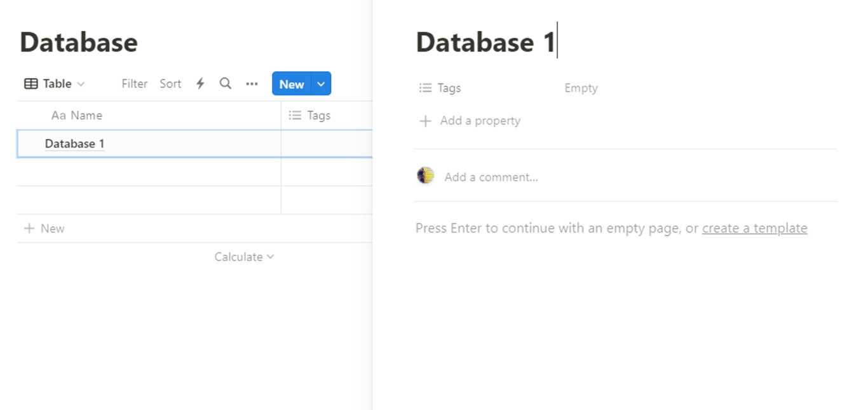The width and height of the screenshot is (868, 410).
Task: Click the Add a comment field
Action: pos(491,177)
